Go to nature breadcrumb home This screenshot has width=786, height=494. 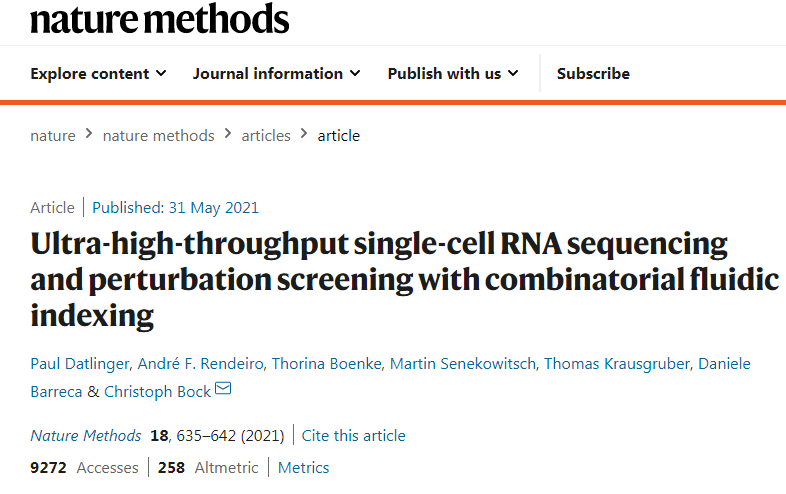coord(53,135)
